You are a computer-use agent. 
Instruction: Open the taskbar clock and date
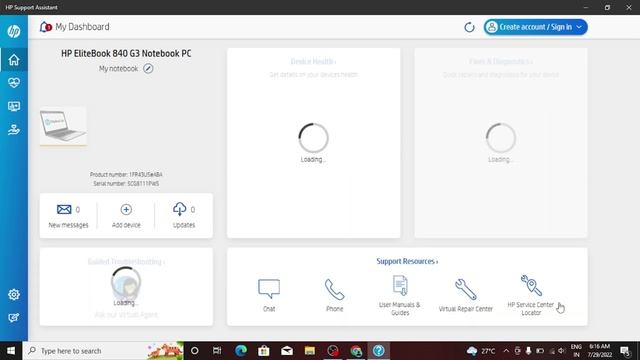[x=600, y=351]
